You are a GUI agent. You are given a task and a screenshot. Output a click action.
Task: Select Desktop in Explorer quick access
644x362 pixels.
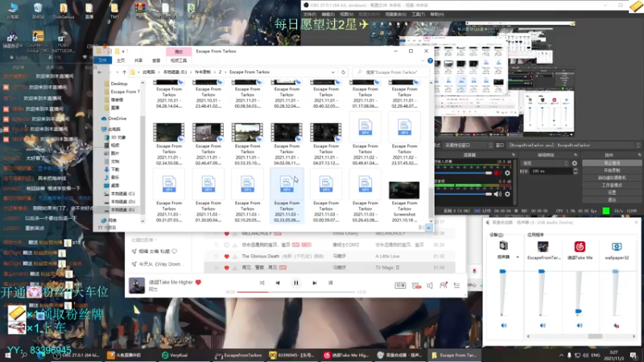click(118, 84)
